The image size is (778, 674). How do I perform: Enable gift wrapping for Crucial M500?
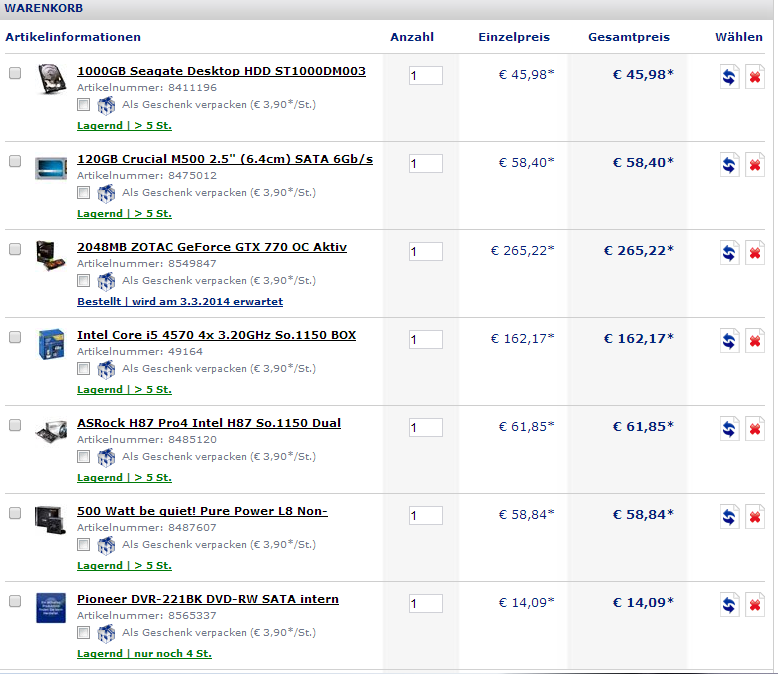pyautogui.click(x=83, y=193)
